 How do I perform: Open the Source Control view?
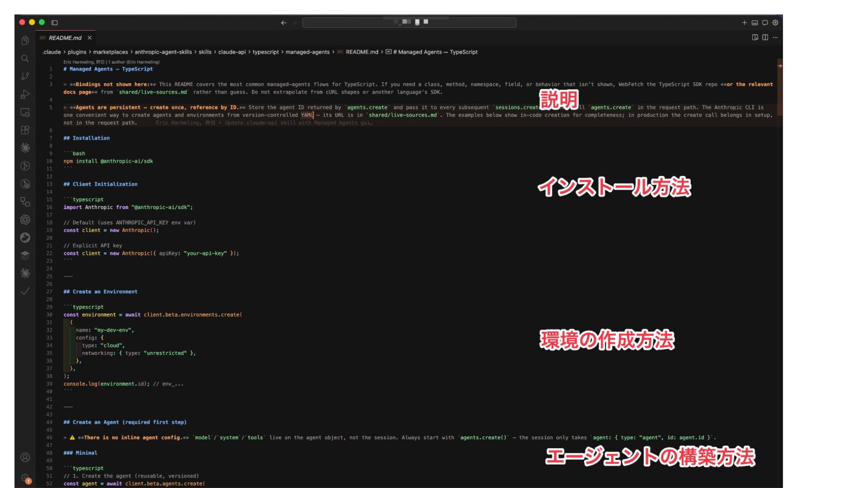(25, 76)
